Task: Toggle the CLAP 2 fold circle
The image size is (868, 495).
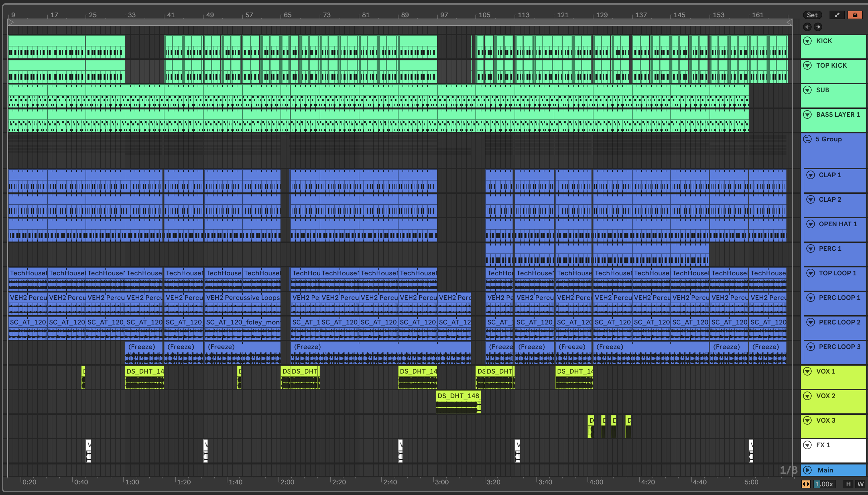Action: (811, 200)
